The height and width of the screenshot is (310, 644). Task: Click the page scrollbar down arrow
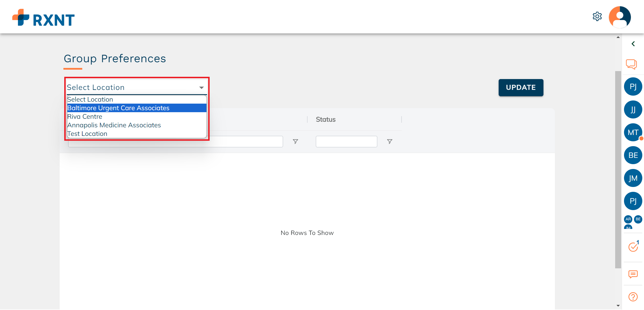pyautogui.click(x=618, y=305)
